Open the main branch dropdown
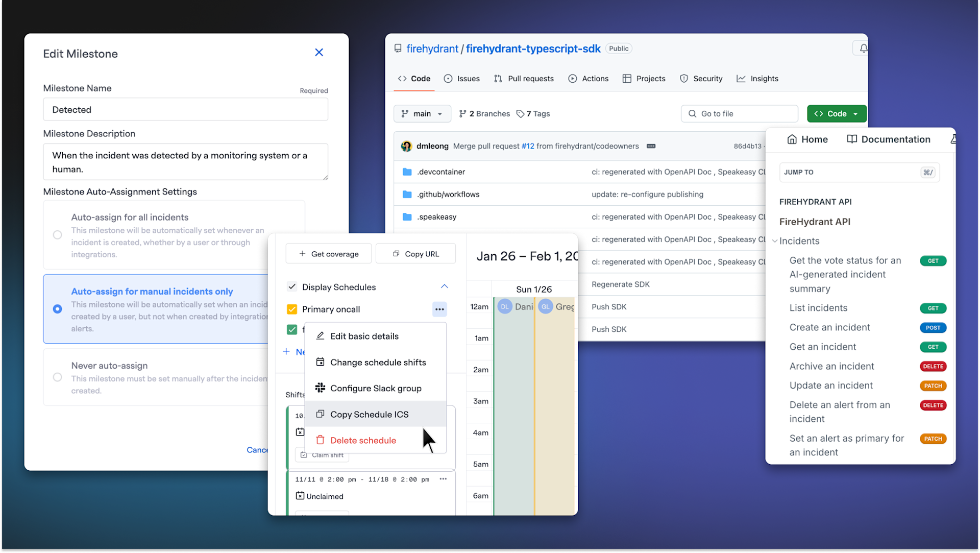Image resolution: width=980 pixels, height=553 pixels. click(422, 114)
